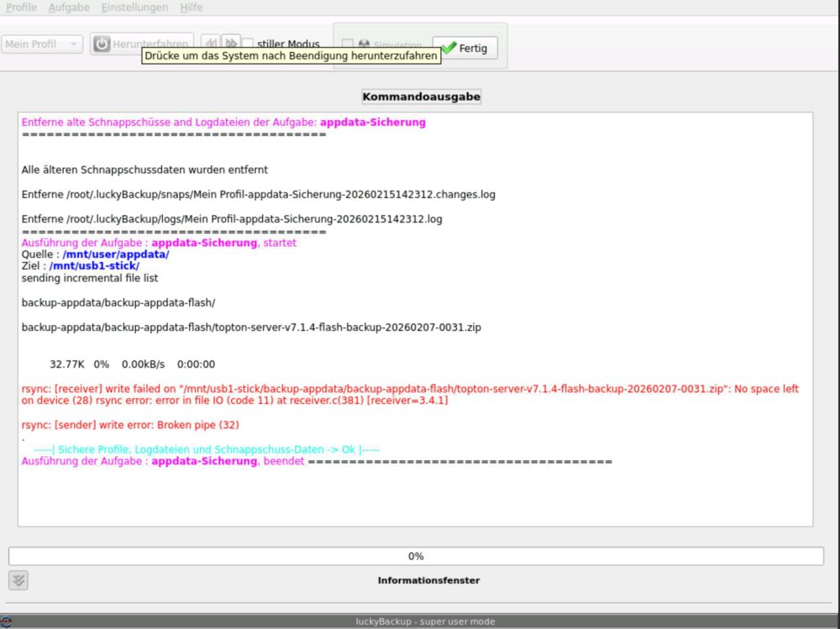Click 'sending incremental file list' line
The image size is (840, 629).
[90, 278]
